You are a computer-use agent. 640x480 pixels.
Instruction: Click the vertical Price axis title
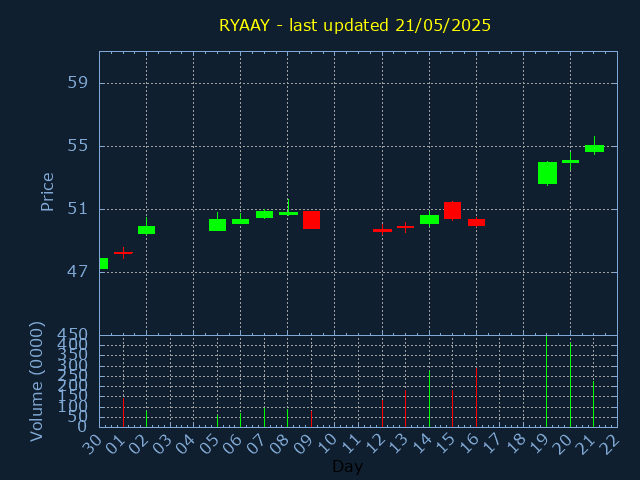(47, 192)
